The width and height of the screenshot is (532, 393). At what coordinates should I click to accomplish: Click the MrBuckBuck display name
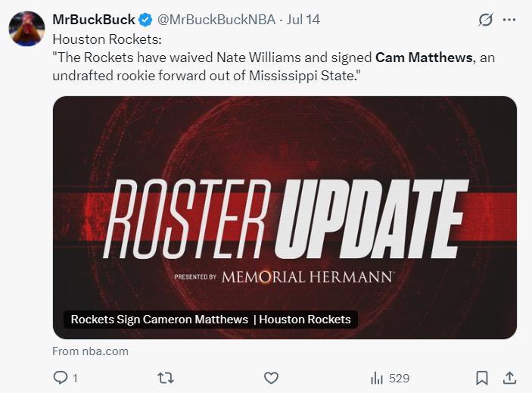93,20
